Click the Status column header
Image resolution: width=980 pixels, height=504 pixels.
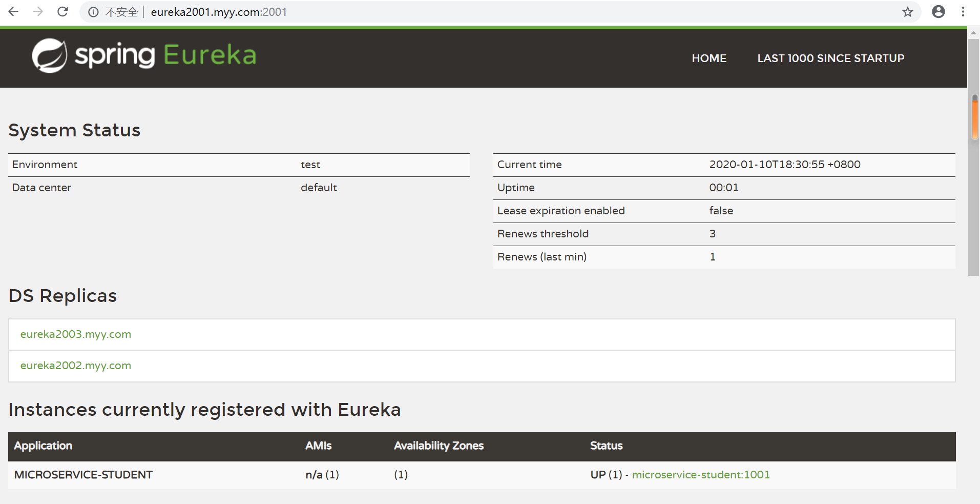click(x=606, y=446)
